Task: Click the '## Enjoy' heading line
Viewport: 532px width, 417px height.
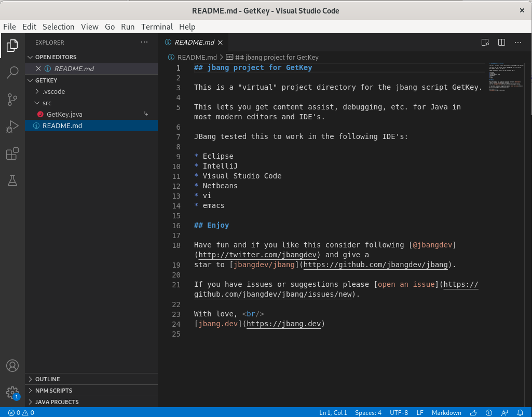Action: (x=211, y=226)
